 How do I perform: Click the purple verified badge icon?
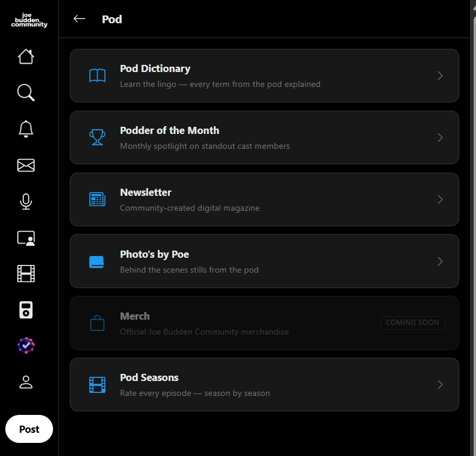tap(26, 345)
